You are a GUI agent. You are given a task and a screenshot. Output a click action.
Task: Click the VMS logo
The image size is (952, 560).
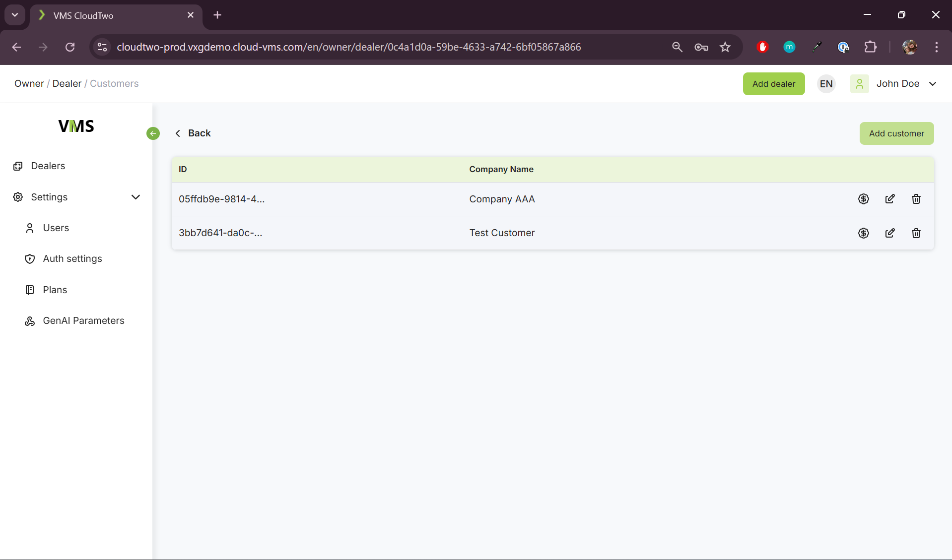coord(76,126)
